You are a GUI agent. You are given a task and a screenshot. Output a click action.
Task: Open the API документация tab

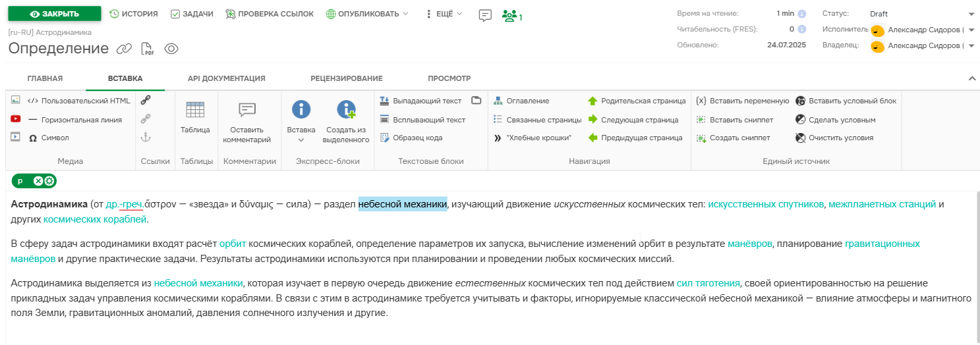tap(227, 78)
